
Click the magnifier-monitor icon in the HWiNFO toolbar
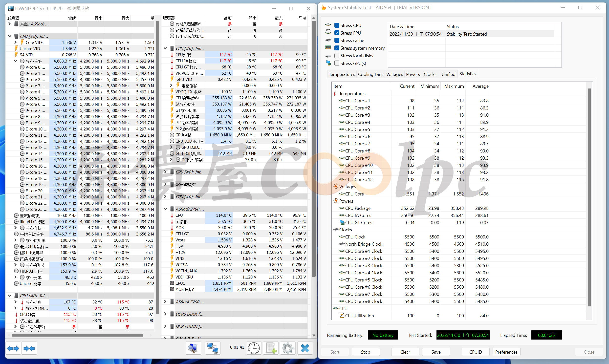point(193,348)
